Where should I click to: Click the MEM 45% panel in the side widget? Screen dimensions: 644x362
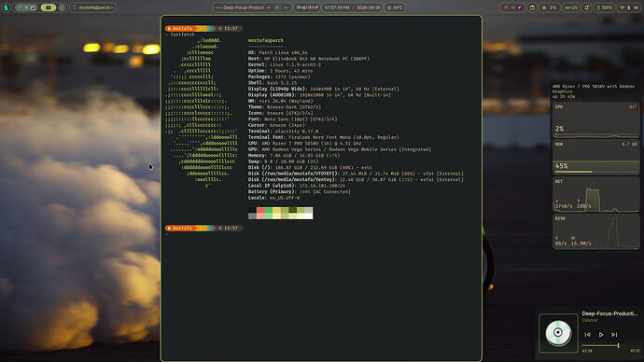point(596,158)
